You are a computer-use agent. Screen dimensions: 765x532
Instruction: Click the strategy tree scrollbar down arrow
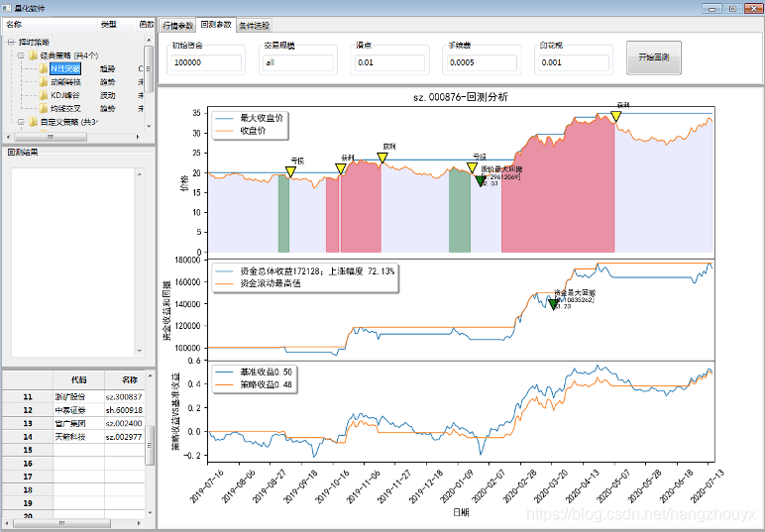(150, 126)
